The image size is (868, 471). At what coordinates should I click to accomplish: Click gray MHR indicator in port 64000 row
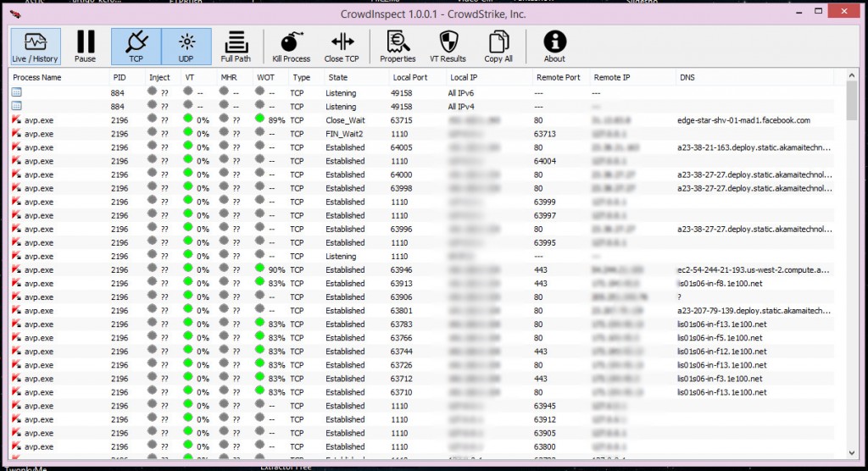224,173
